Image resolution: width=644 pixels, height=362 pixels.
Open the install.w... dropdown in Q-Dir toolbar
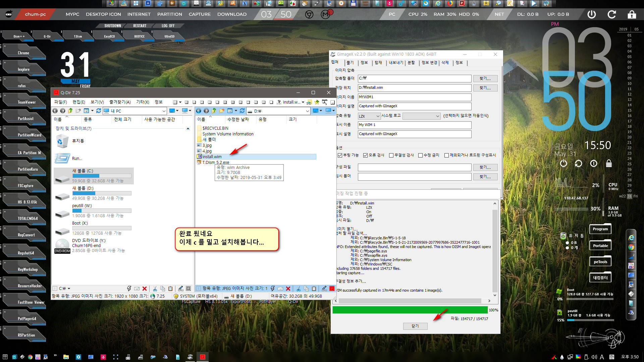(303, 102)
